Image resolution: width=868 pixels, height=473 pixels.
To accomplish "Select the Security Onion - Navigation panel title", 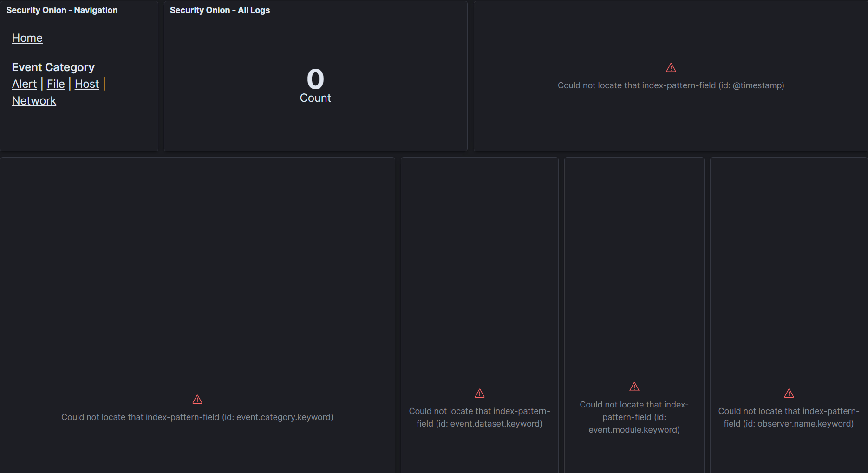I will point(62,10).
